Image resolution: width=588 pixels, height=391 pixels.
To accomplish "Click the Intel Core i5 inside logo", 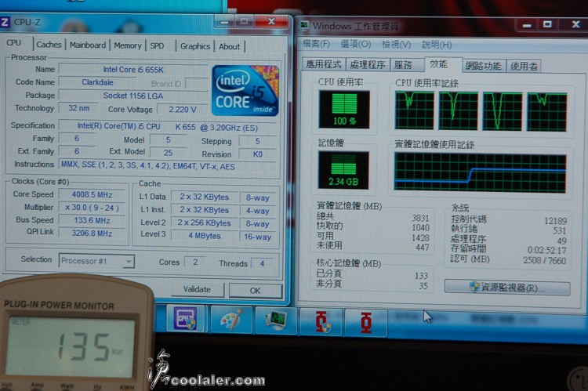I will tap(245, 90).
